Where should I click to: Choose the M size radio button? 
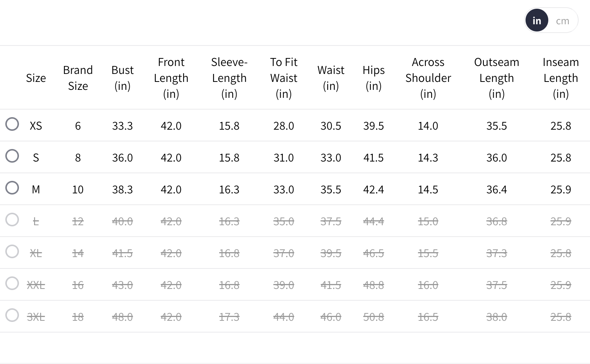pos(12,188)
